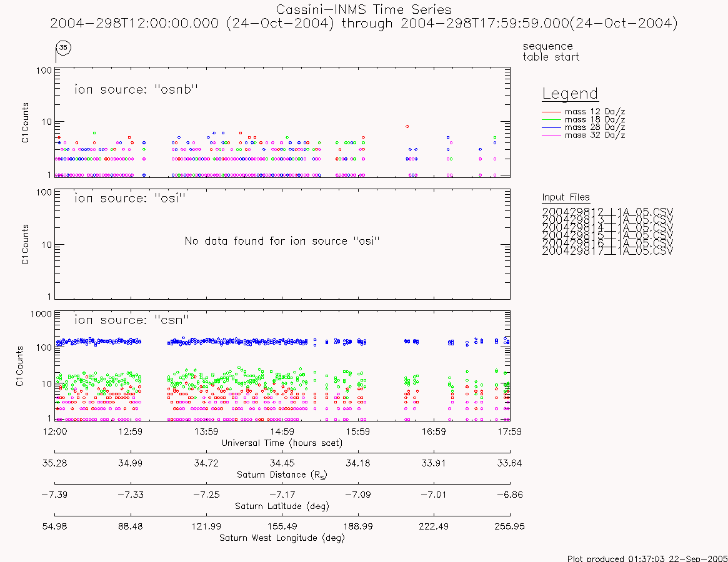Click the C1Counts label of the osnb plot
Image resolution: width=728 pixels, height=562 pixels.
click(x=25, y=122)
